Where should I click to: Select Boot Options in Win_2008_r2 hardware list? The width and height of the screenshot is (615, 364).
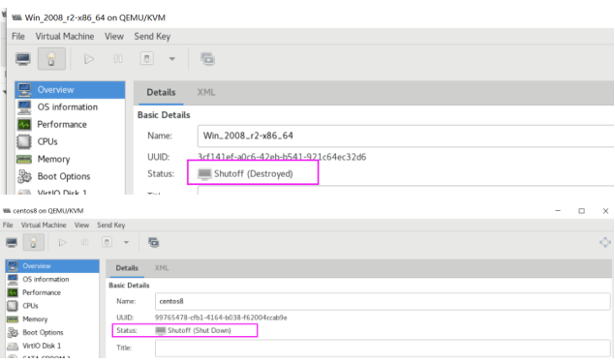[70, 176]
